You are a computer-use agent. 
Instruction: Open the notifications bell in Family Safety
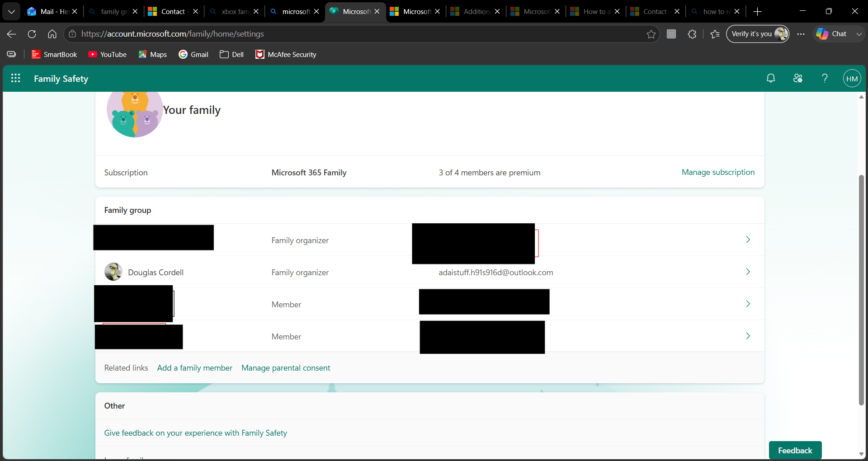click(771, 79)
